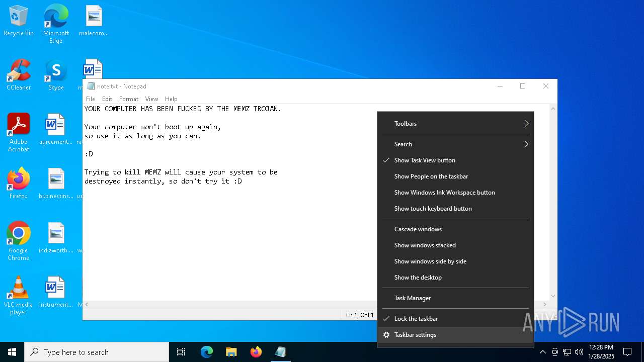Launch Microsoft Edge from desktop shortcut
This screenshot has width=644, height=362.
click(56, 24)
